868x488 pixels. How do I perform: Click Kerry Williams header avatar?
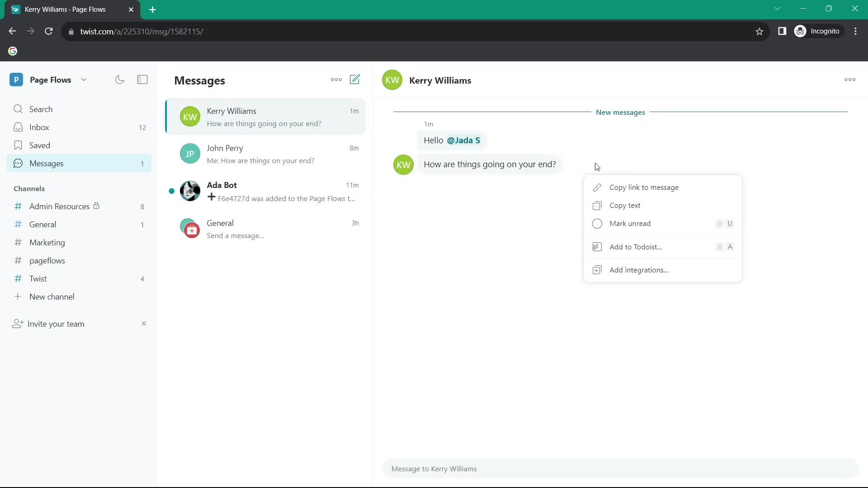[x=392, y=80]
